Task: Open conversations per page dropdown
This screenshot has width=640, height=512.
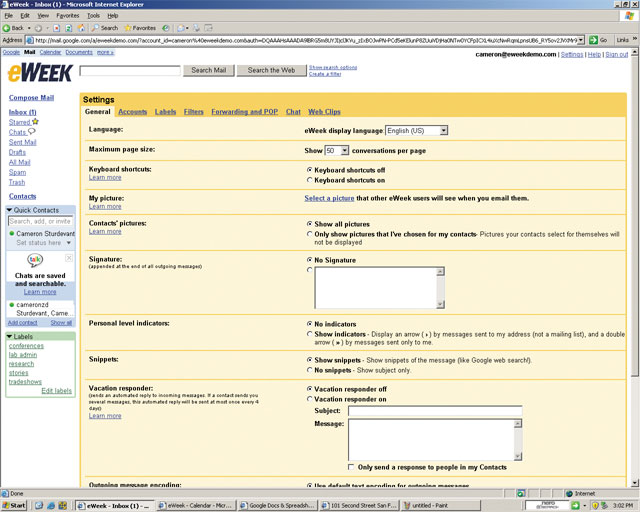Action: (x=336, y=151)
